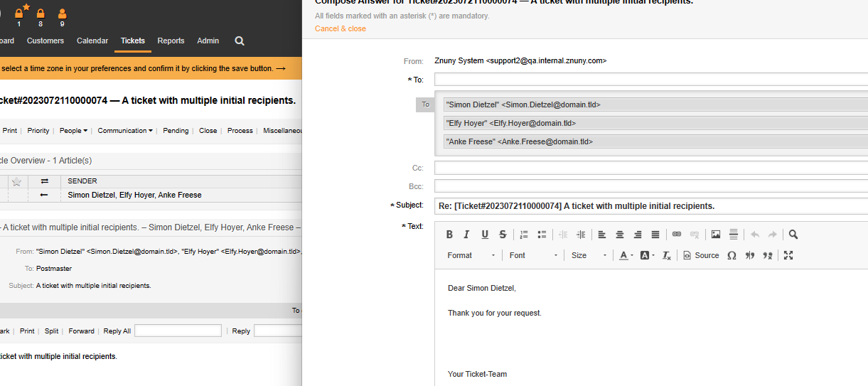
Task: Click the insert image icon
Action: 716,235
